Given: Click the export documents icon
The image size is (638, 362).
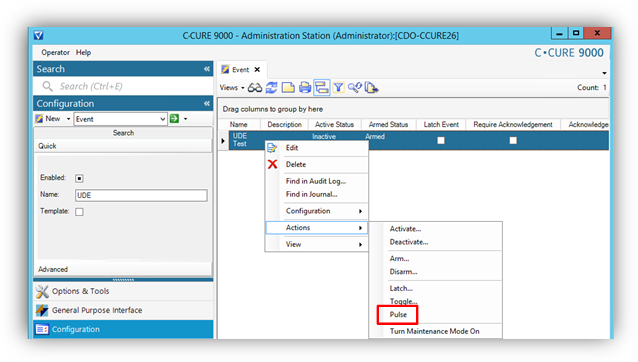Looking at the screenshot, I should [x=371, y=87].
